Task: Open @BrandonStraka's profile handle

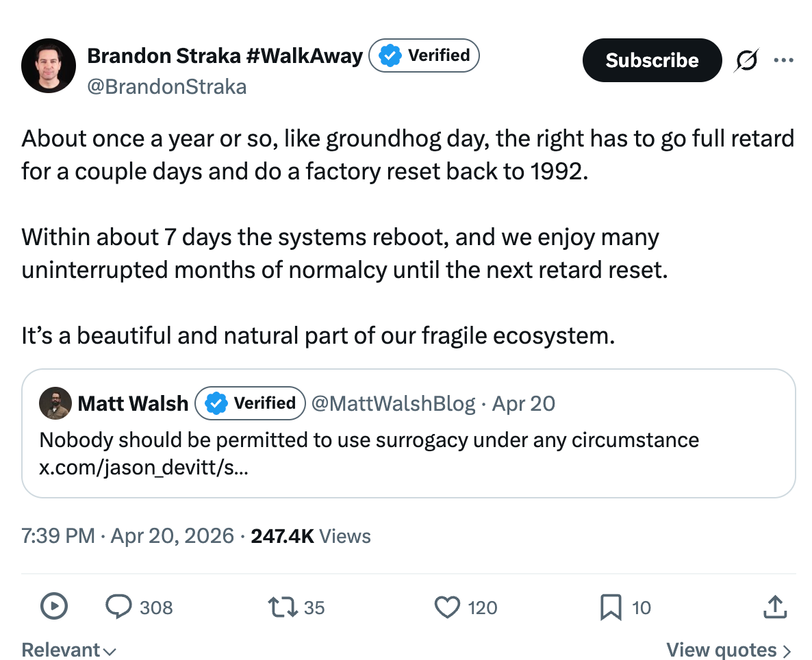Action: [x=166, y=87]
